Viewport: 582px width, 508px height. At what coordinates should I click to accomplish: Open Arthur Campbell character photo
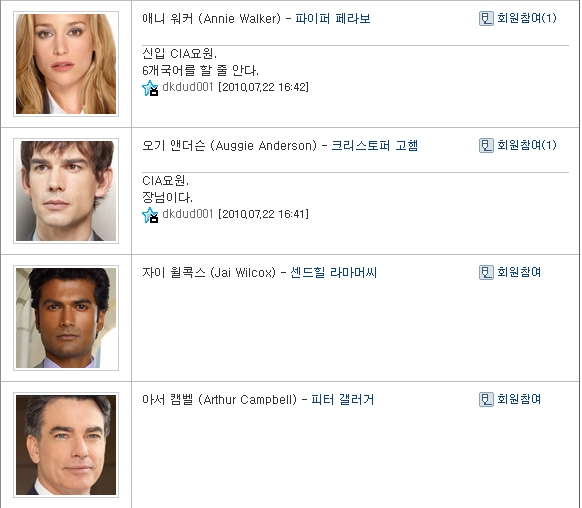(x=66, y=445)
